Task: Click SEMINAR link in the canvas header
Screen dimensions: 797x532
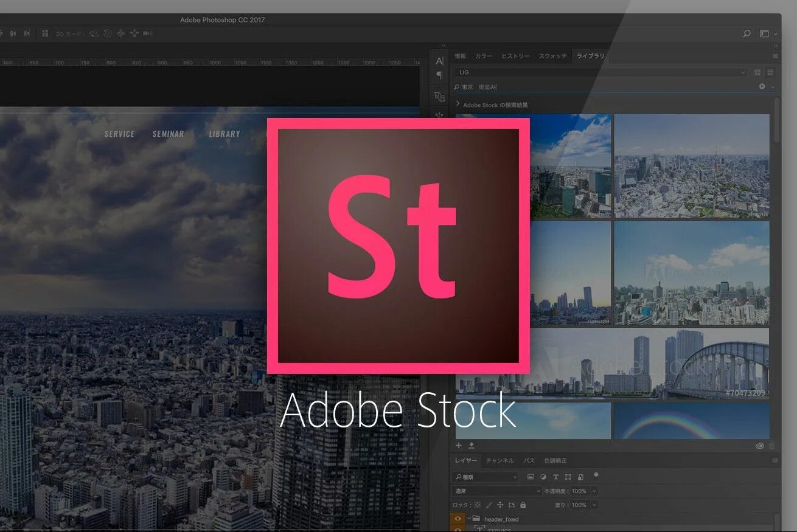Action: [x=168, y=134]
